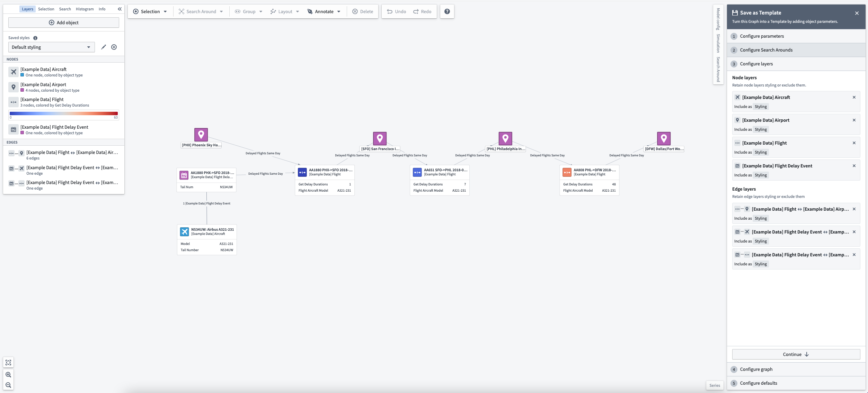Select the PHX Phoenix airport node icon

pyautogui.click(x=201, y=135)
